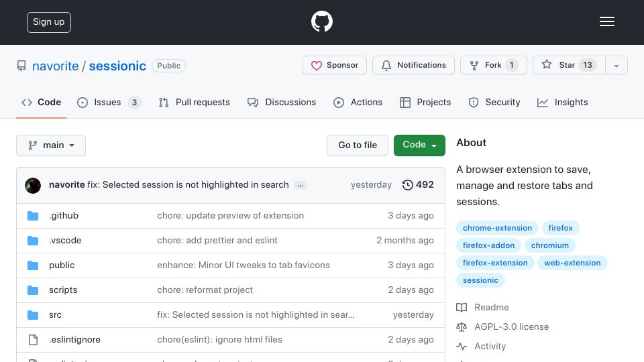Screen dimensions: 644x362
Task: Click the sessionic repository name link
Action: click(x=117, y=66)
